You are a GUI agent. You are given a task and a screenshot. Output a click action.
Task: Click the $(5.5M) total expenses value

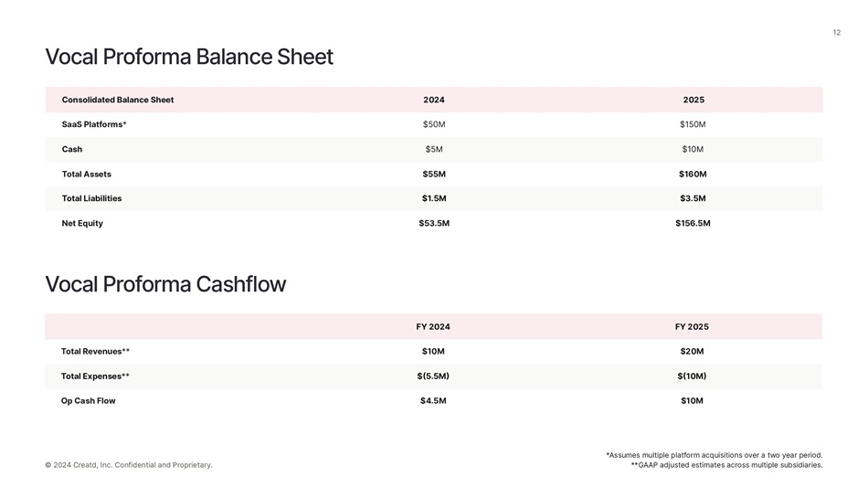point(433,376)
